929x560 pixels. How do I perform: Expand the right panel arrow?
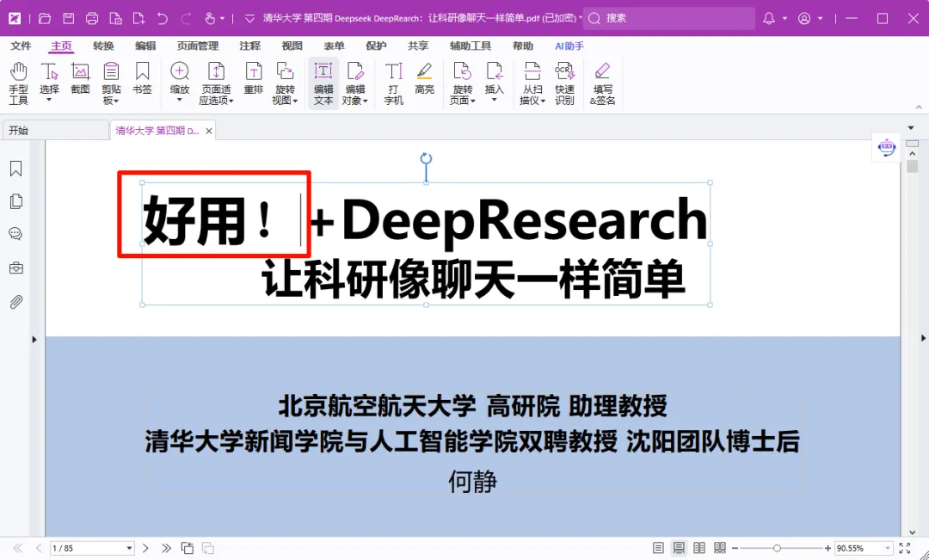923,338
